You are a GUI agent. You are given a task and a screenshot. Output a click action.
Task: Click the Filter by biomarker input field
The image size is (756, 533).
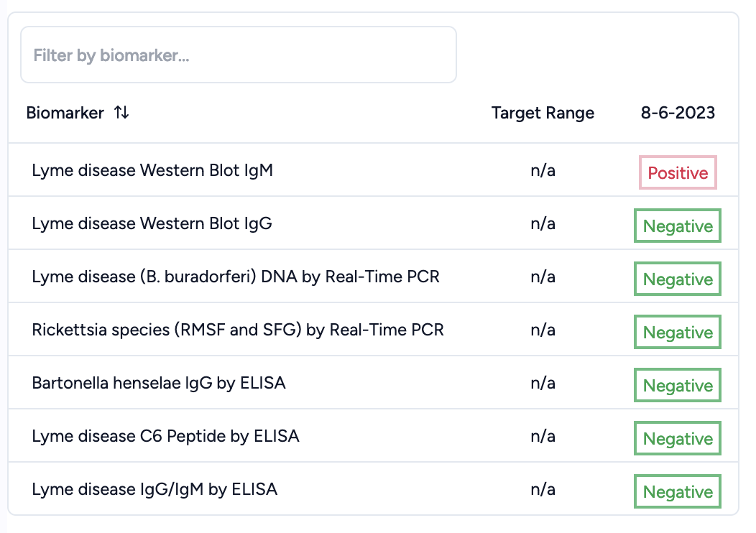pyautogui.click(x=239, y=55)
